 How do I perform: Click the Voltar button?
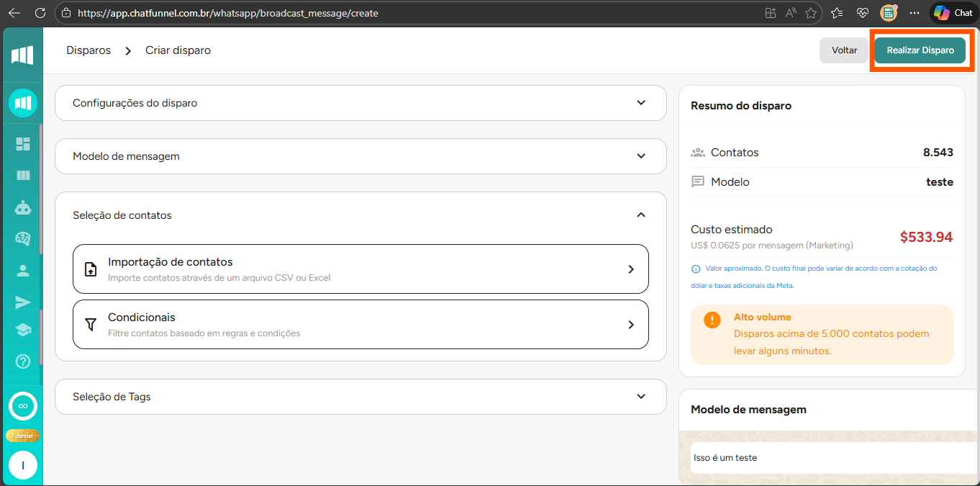pyautogui.click(x=844, y=50)
